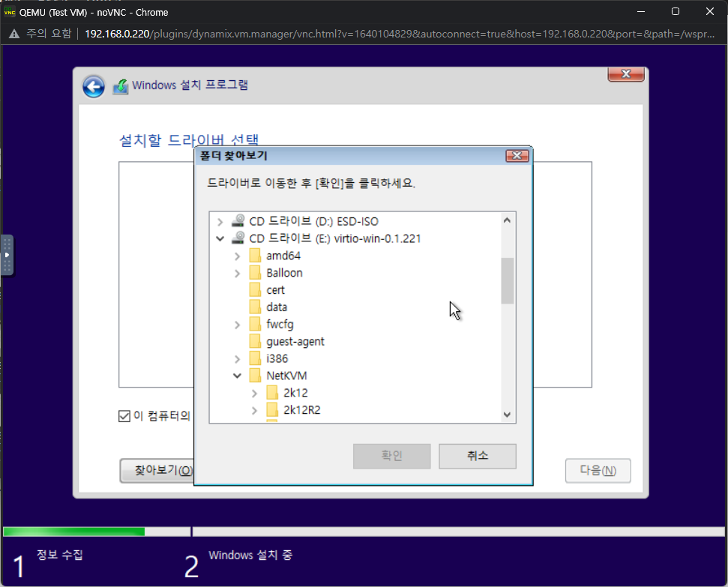728x587 pixels.
Task: Select the 'cert' folder name
Action: [x=275, y=290]
